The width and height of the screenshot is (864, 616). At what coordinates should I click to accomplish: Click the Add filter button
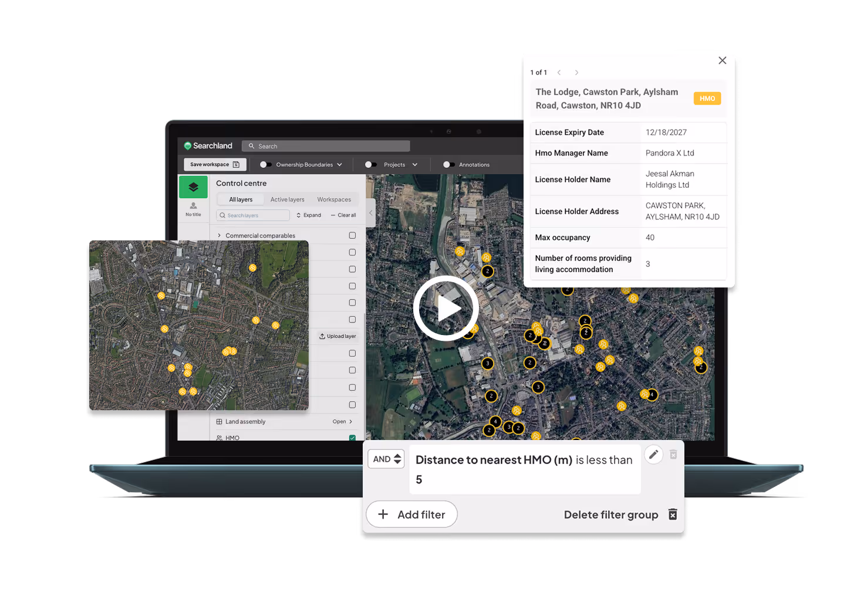tap(411, 515)
